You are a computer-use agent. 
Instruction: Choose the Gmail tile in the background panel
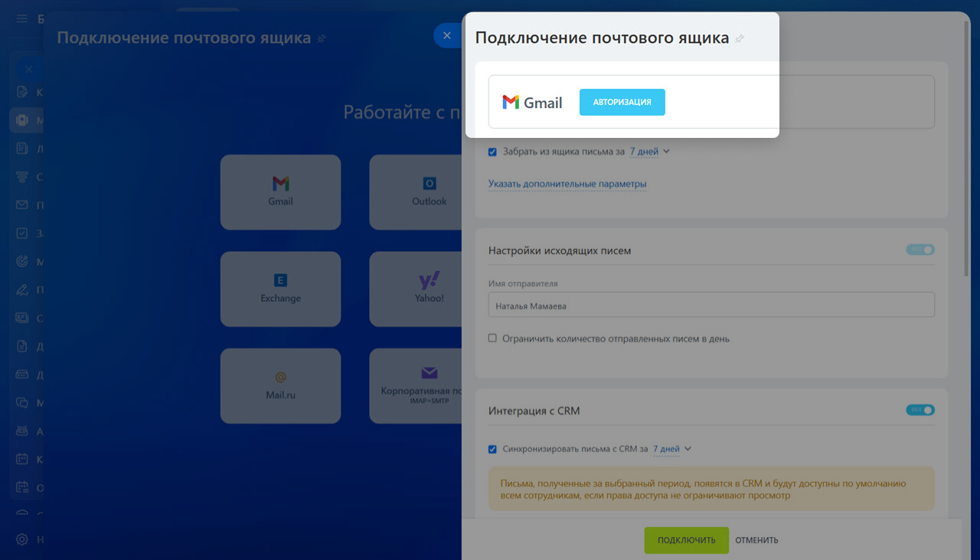(280, 192)
